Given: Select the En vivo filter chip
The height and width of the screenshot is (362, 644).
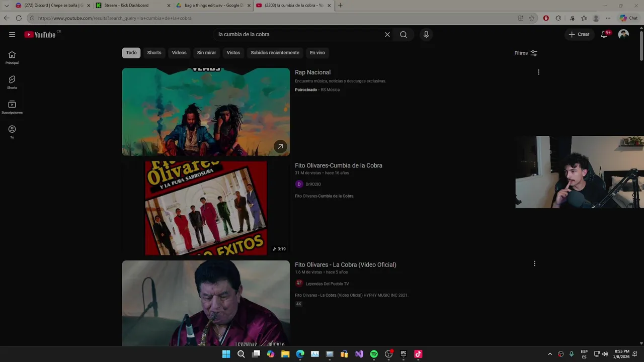Looking at the screenshot, I should (x=317, y=53).
